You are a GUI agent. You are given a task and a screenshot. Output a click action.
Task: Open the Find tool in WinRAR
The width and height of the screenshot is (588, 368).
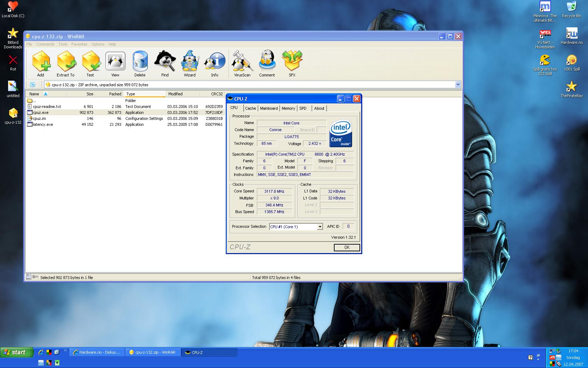pyautogui.click(x=165, y=64)
